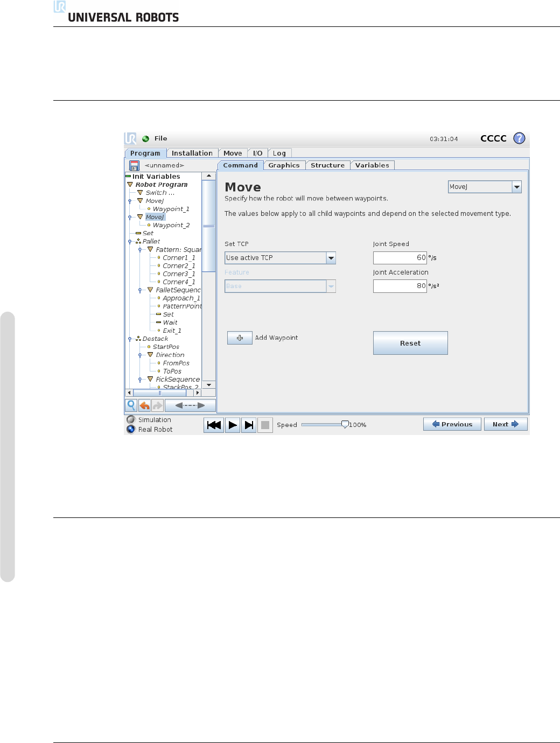This screenshot has width=560, height=743.
Task: Click the Waypoint_1 dot icon
Action: 149,209
